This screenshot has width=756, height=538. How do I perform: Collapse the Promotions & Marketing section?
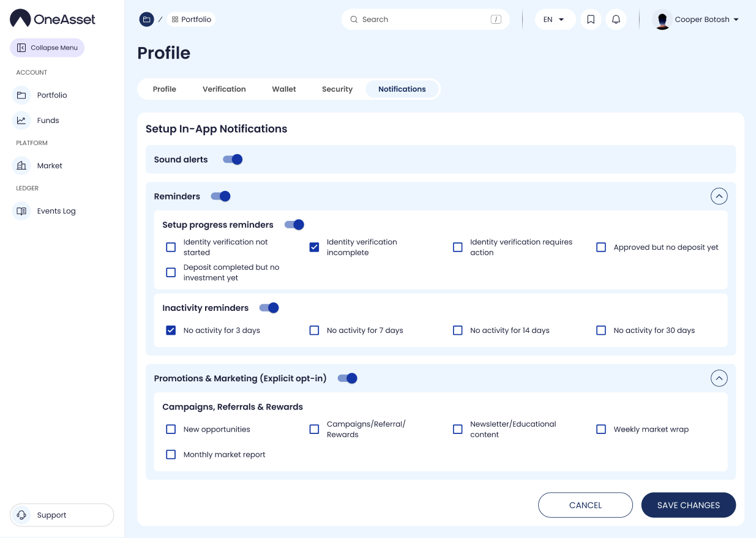pos(719,378)
